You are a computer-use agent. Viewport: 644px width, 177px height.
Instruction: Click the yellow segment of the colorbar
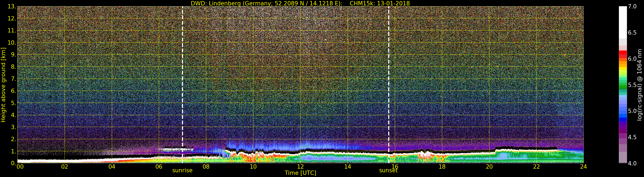pos(623,69)
